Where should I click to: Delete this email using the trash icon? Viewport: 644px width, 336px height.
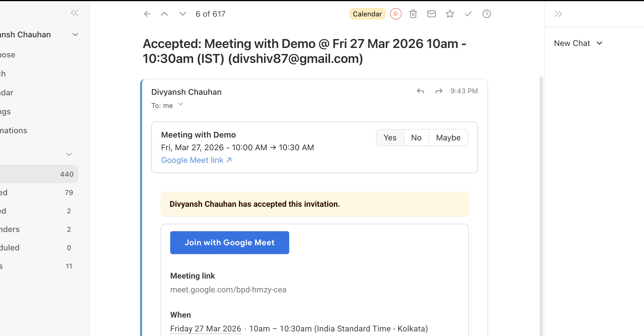pyautogui.click(x=413, y=13)
